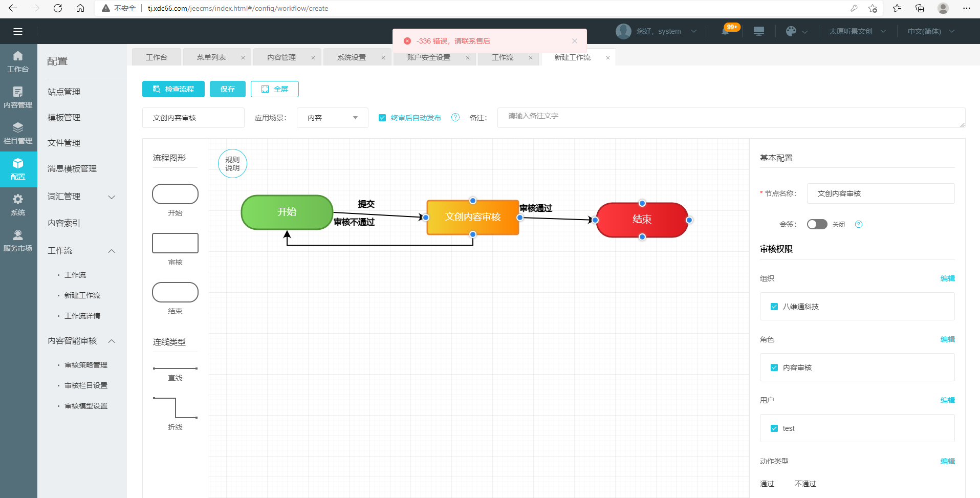Edit 角色 permissions link

pos(948,339)
